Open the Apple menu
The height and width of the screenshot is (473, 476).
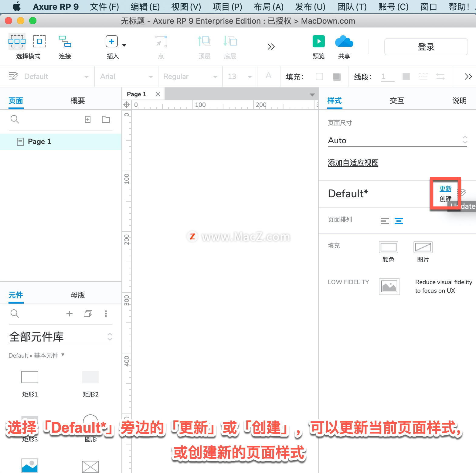click(x=17, y=6)
